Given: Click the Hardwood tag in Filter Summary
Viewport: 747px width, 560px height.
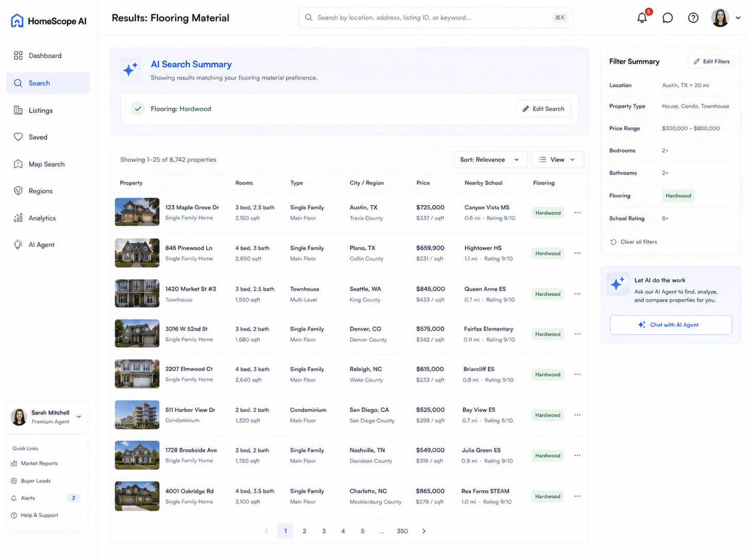Looking at the screenshot, I should click(x=678, y=196).
